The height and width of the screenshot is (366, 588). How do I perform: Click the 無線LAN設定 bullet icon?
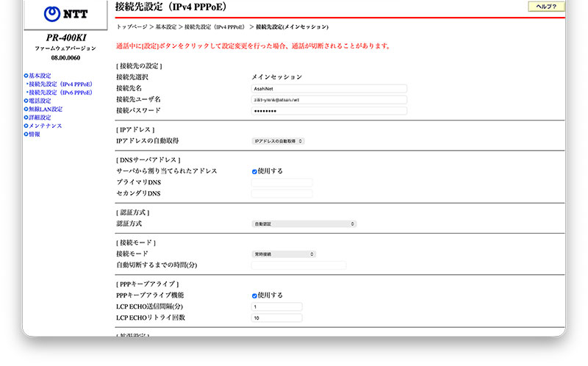26,110
